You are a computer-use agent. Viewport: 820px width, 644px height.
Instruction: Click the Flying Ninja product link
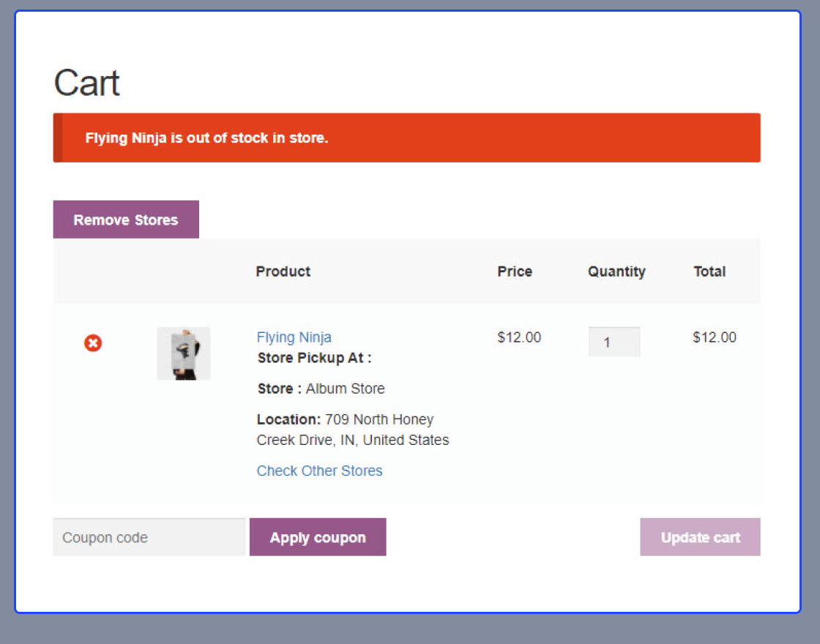click(x=294, y=337)
